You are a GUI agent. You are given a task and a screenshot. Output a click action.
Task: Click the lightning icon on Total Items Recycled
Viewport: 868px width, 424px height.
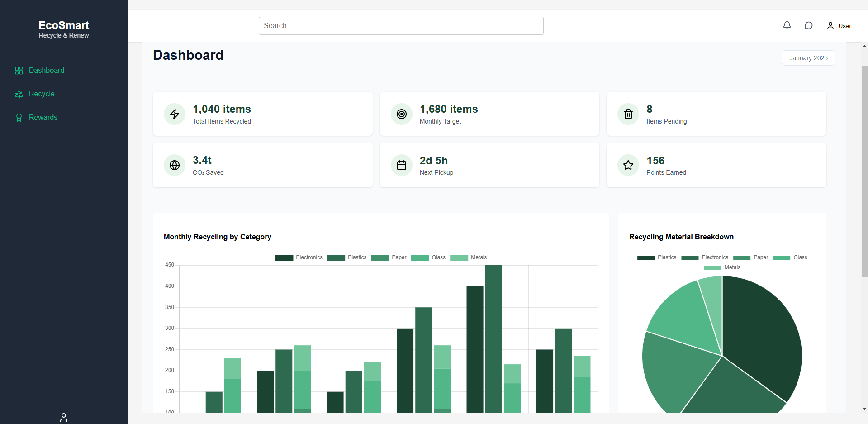point(175,114)
